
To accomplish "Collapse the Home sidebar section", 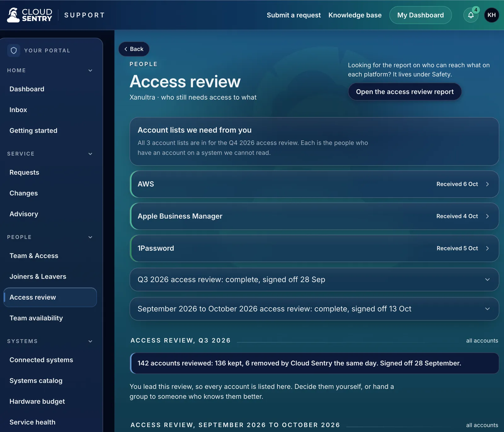I will click(90, 70).
